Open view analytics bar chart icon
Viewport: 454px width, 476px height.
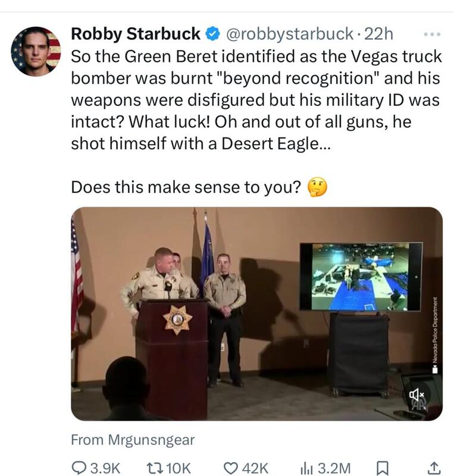pos(307,468)
